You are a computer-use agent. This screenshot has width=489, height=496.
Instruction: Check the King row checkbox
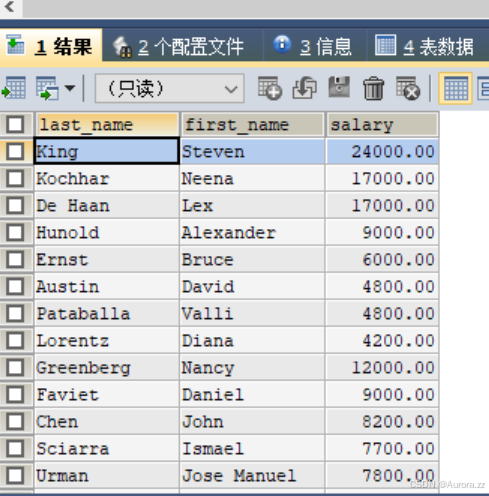(x=15, y=152)
